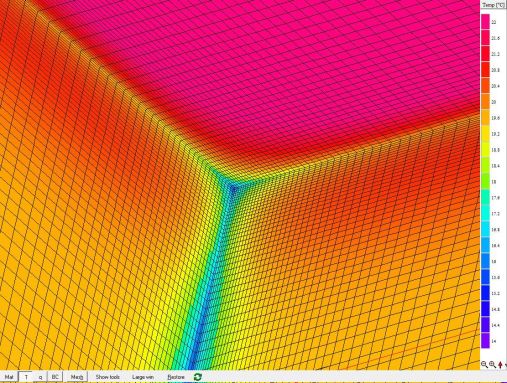
Task: Toggle the Mat display mode
Action: coord(9,377)
